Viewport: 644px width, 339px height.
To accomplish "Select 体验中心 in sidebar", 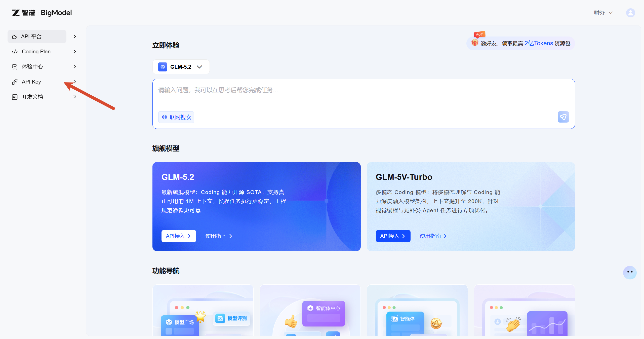I will [37, 67].
